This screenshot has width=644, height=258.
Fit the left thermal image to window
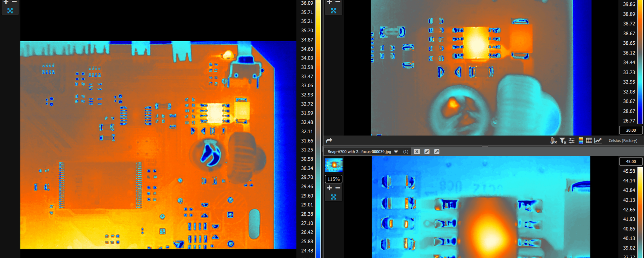pyautogui.click(x=10, y=11)
